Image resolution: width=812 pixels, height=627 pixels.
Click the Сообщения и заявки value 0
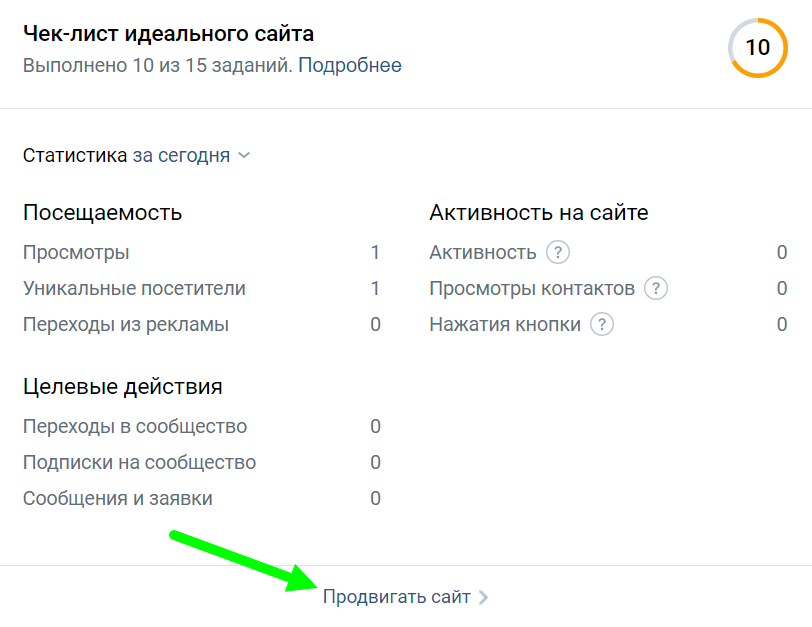click(375, 499)
